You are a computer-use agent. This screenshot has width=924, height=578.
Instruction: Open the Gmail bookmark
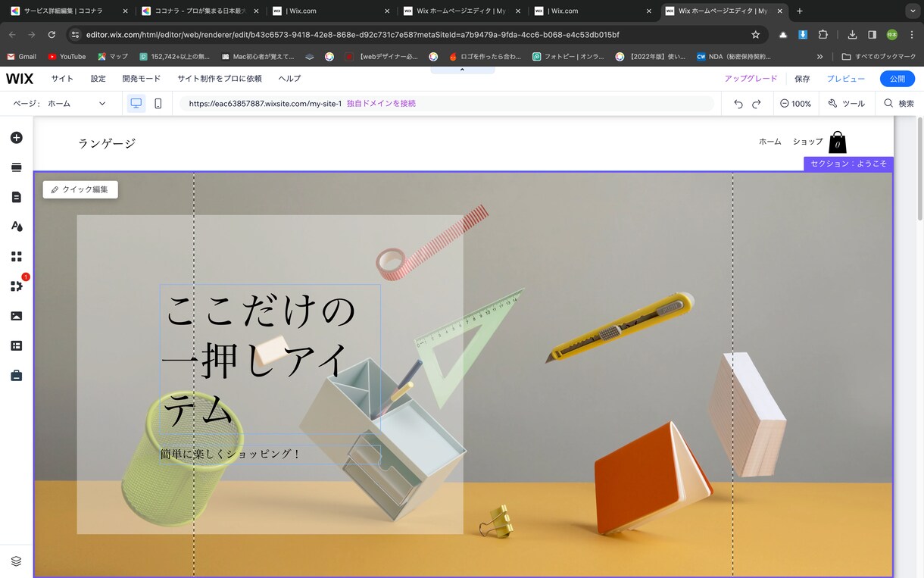click(x=21, y=57)
